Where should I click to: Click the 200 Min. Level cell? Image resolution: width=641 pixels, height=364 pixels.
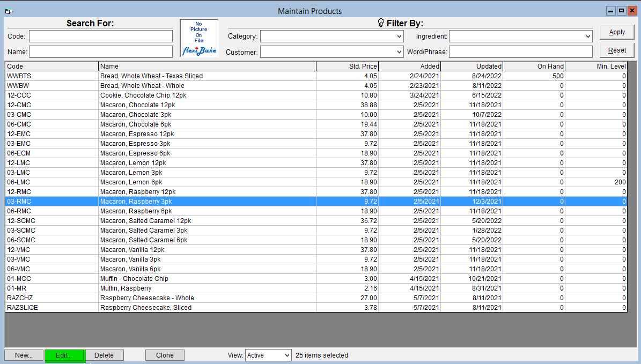pyautogui.click(x=596, y=182)
